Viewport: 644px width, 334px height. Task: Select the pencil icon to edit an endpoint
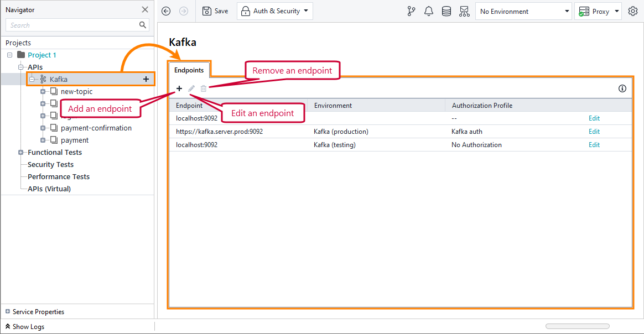click(x=191, y=88)
